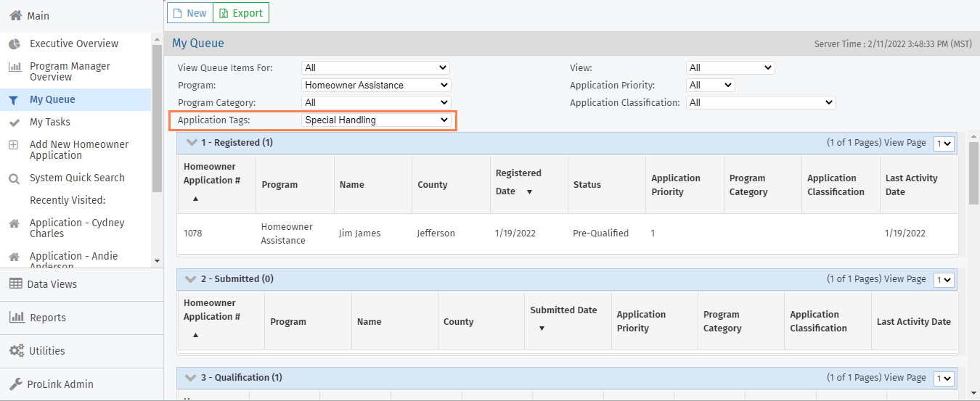Open the Program dropdown showing Homeowner Assistance

click(376, 86)
